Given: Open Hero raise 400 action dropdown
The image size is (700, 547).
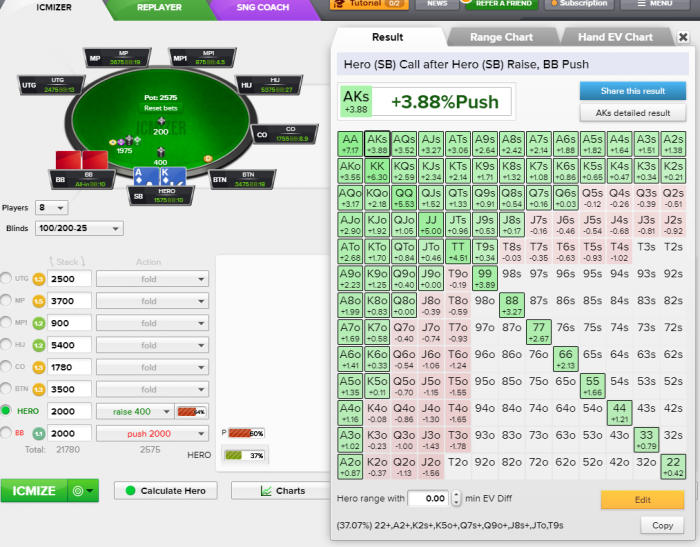Looking at the screenshot, I should coord(135,411).
